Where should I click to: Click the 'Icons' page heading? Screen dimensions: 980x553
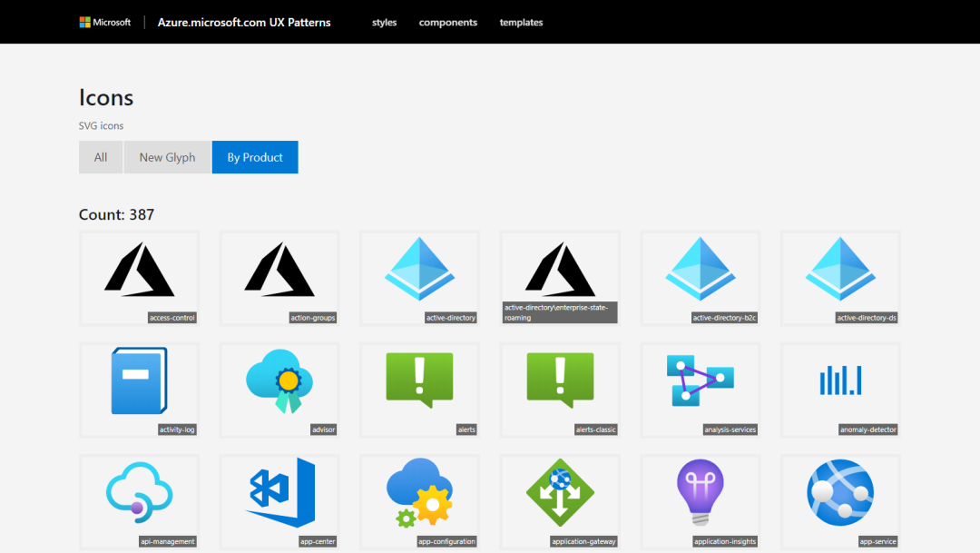106,97
